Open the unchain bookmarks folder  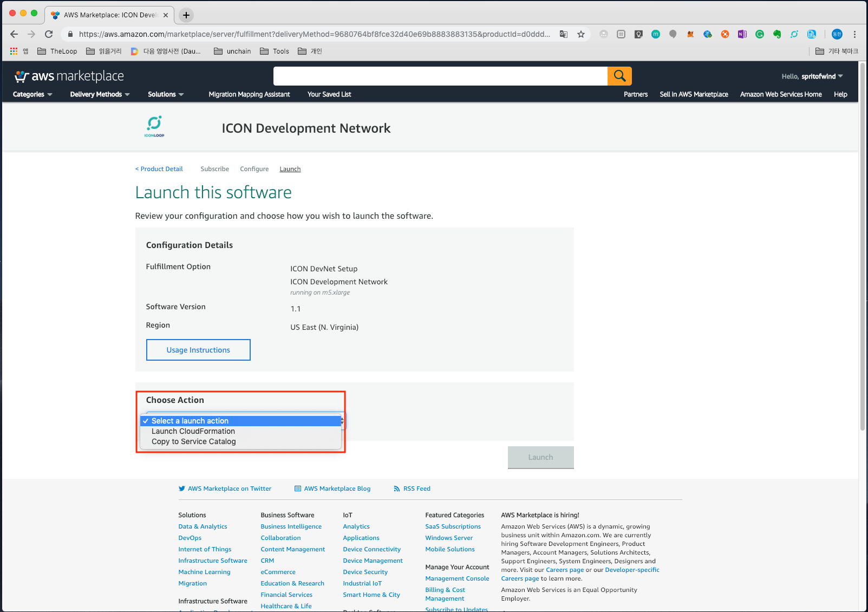point(232,51)
